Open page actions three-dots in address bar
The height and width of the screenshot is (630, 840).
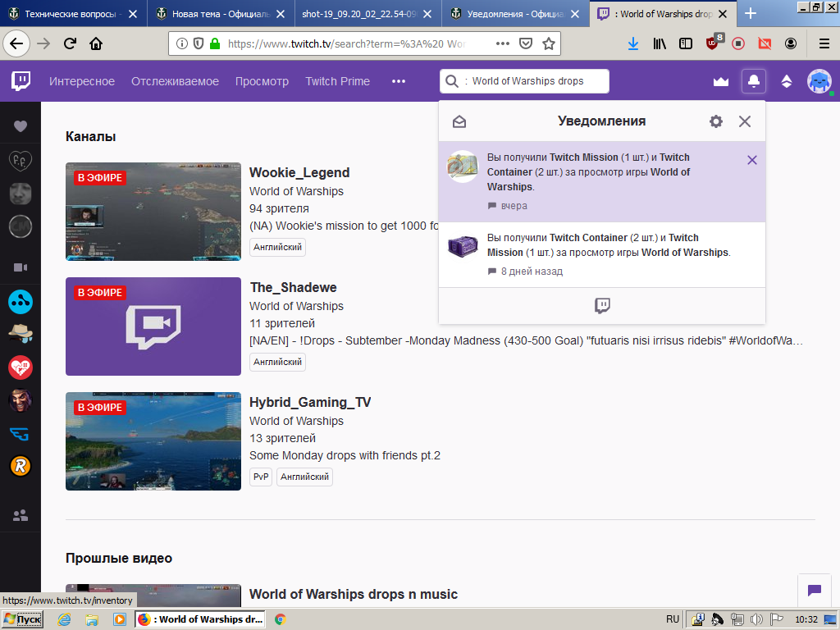tap(503, 43)
